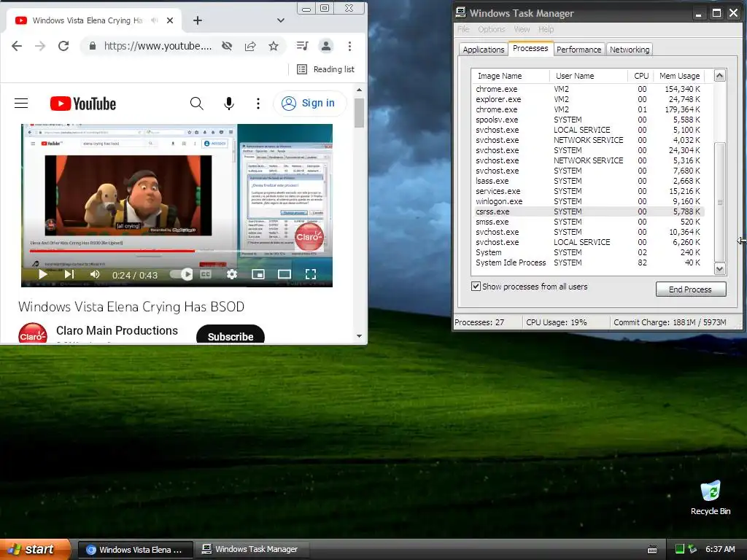Open YouTube settings three-dot menu

pos(258,104)
